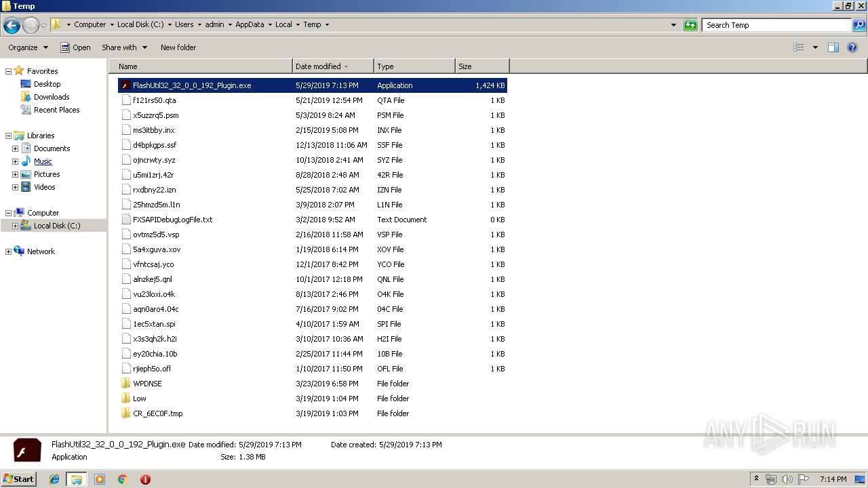Image resolution: width=868 pixels, height=488 pixels.
Task: Sort by the Name column
Action: click(x=202, y=66)
